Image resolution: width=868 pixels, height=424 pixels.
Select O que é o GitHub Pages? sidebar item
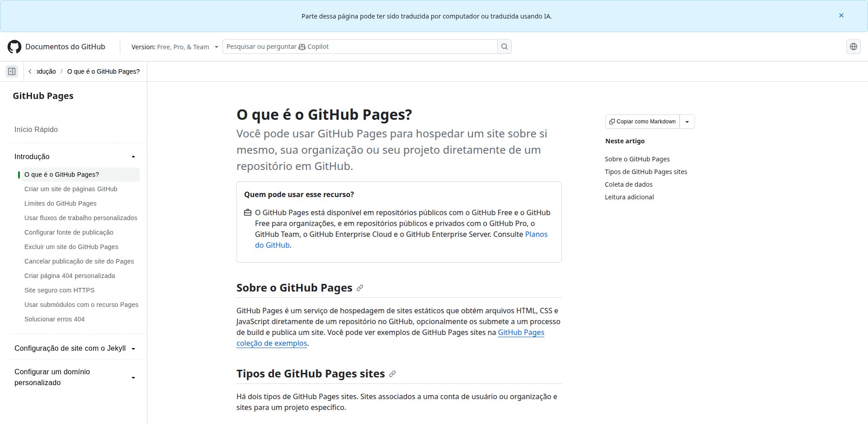point(80,174)
